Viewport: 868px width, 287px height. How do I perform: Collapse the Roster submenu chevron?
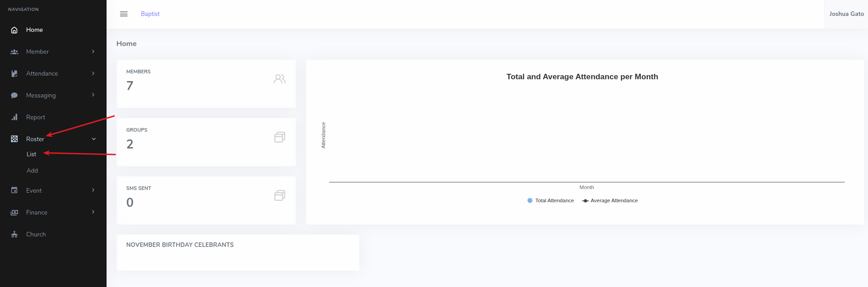tap(94, 139)
